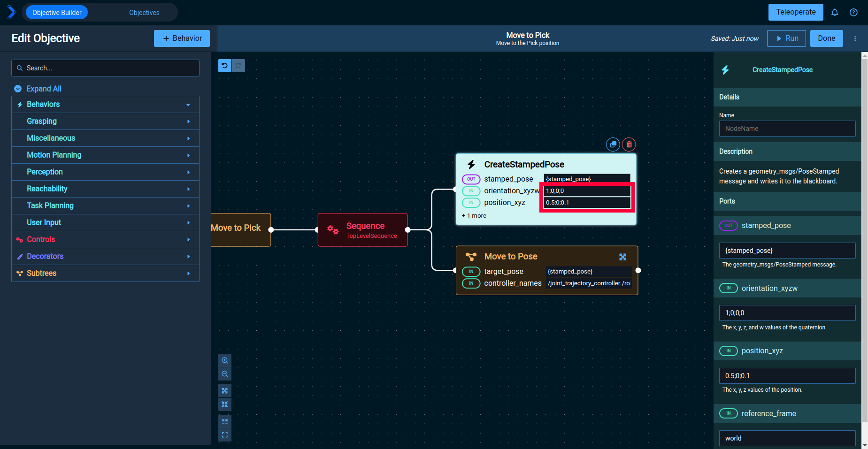Zoom in on the behavior tree canvas

[x=225, y=360]
